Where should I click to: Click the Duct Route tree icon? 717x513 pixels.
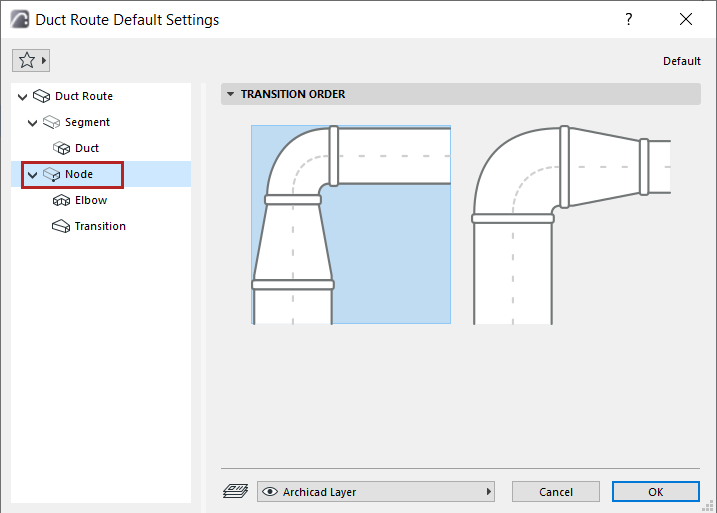tap(41, 96)
